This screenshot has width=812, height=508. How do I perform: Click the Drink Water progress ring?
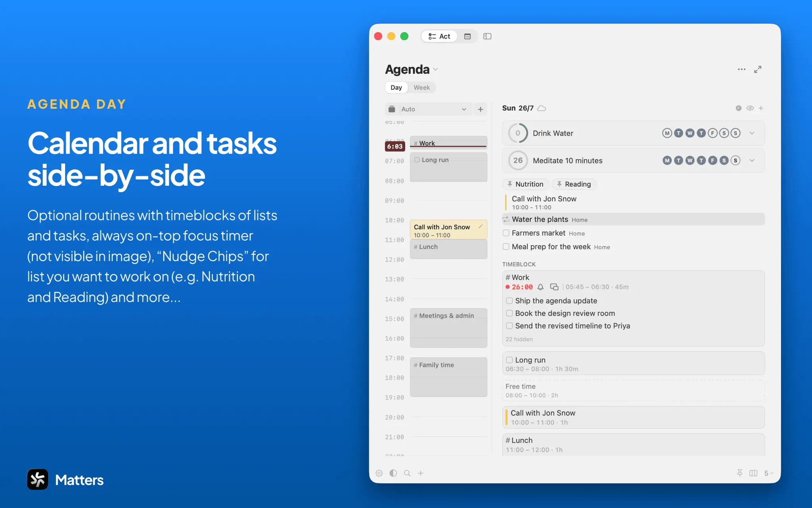coord(518,133)
